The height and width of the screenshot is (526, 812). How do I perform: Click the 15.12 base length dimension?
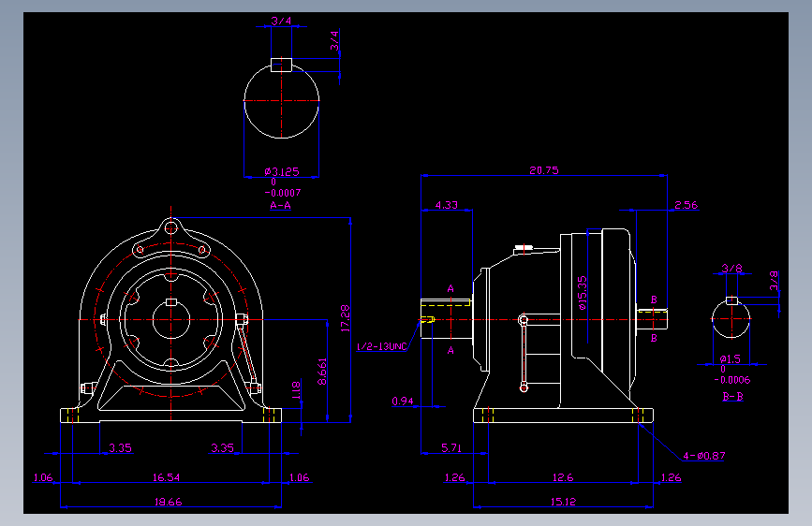tap(563, 502)
